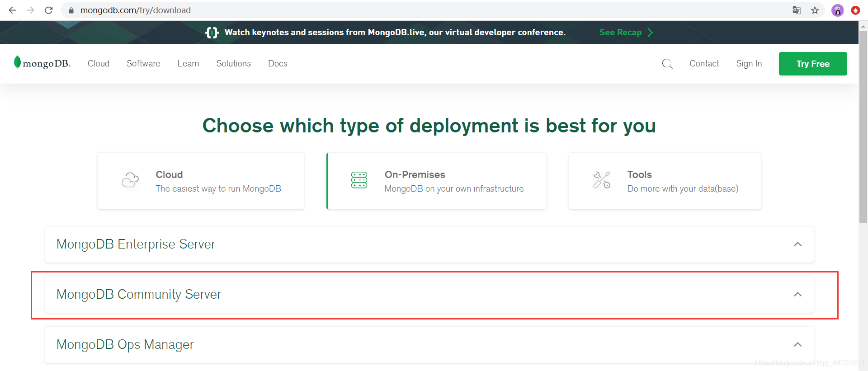Bookmark page with the star icon
The width and height of the screenshot is (868, 371).
tap(815, 10)
